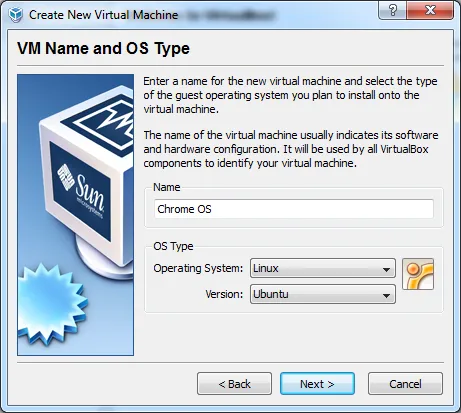This screenshot has width=461, height=413.
Task: Go back with the < Back button
Action: [234, 384]
